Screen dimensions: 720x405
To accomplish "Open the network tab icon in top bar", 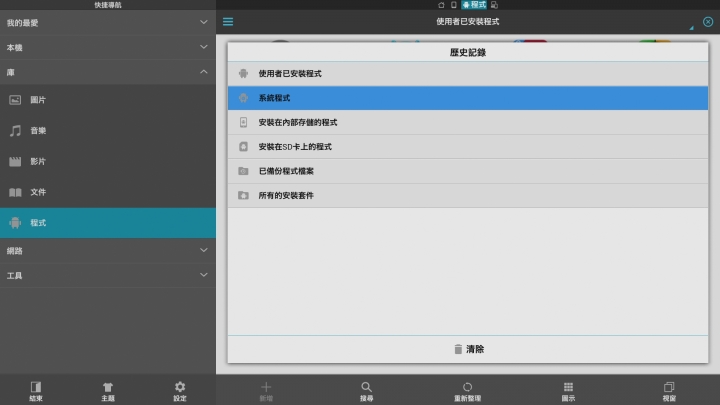I will tap(494, 5).
